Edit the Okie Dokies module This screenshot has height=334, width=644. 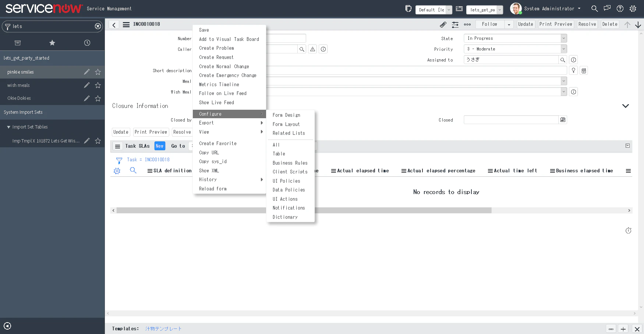(87, 98)
